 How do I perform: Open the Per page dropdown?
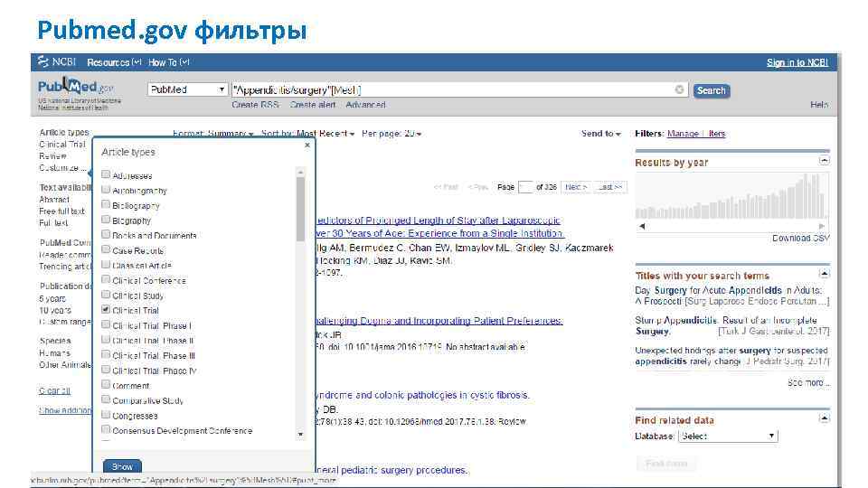tap(392, 134)
